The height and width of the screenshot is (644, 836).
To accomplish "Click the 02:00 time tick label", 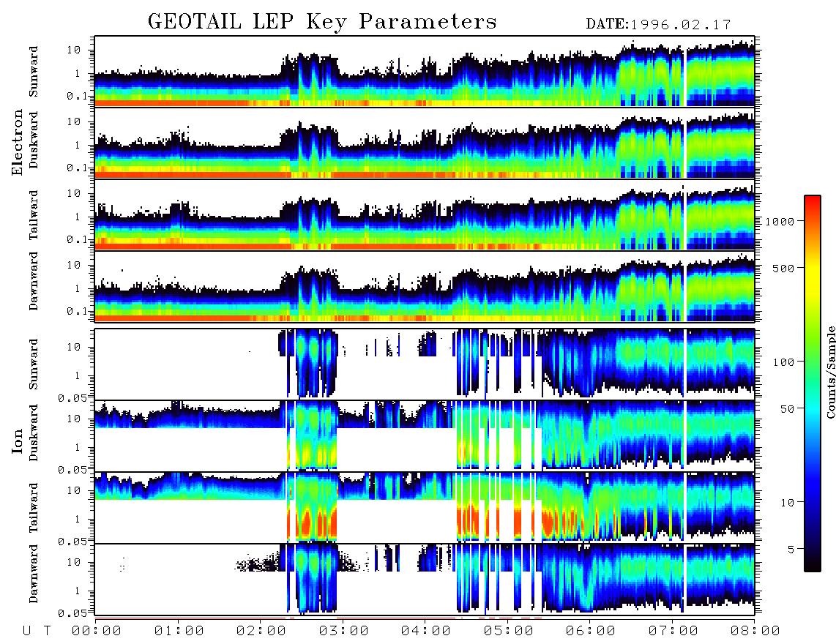I will [x=261, y=632].
